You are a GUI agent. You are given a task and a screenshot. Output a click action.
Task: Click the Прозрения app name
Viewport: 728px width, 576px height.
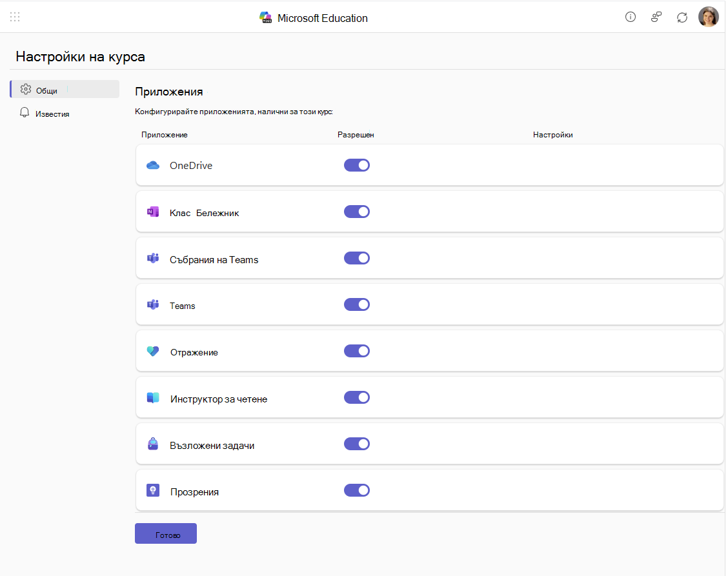pos(194,492)
